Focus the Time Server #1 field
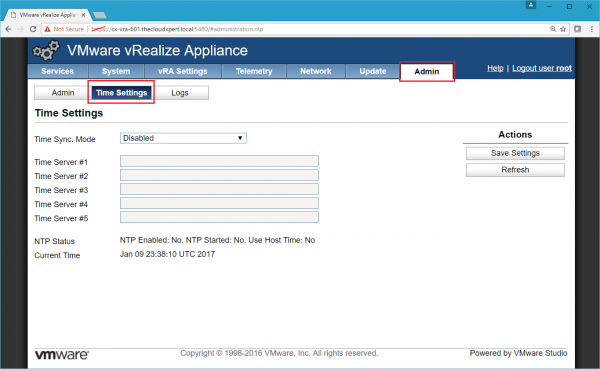This screenshot has width=600, height=369. pos(219,161)
